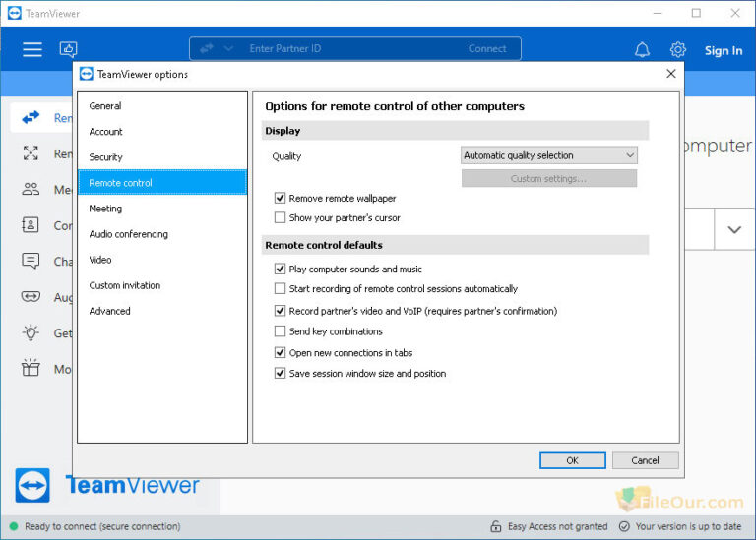Click the Remote Management sidebar icon
Viewport: 756px width, 540px height.
pyautogui.click(x=31, y=153)
